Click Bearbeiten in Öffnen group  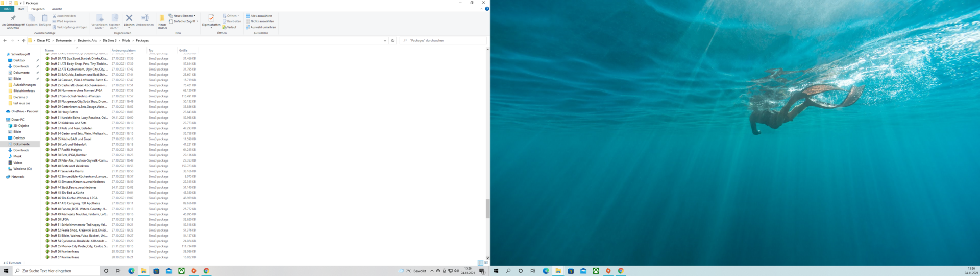(x=232, y=21)
